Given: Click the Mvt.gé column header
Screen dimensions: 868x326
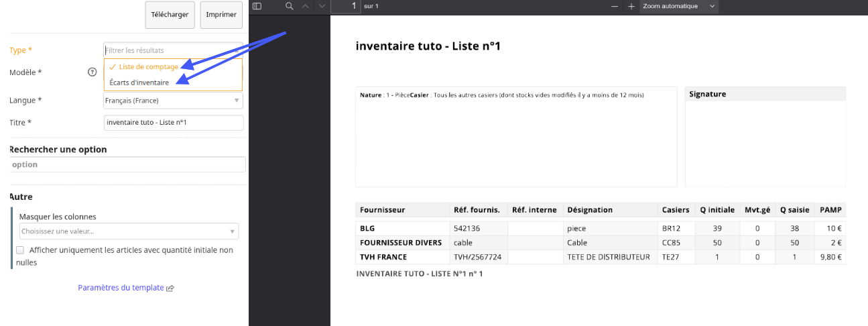Looking at the screenshot, I should 757,210.
